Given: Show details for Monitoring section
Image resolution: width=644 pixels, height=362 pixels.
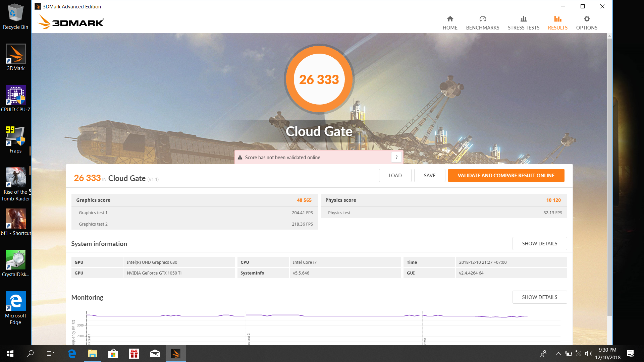Looking at the screenshot, I should (540, 297).
